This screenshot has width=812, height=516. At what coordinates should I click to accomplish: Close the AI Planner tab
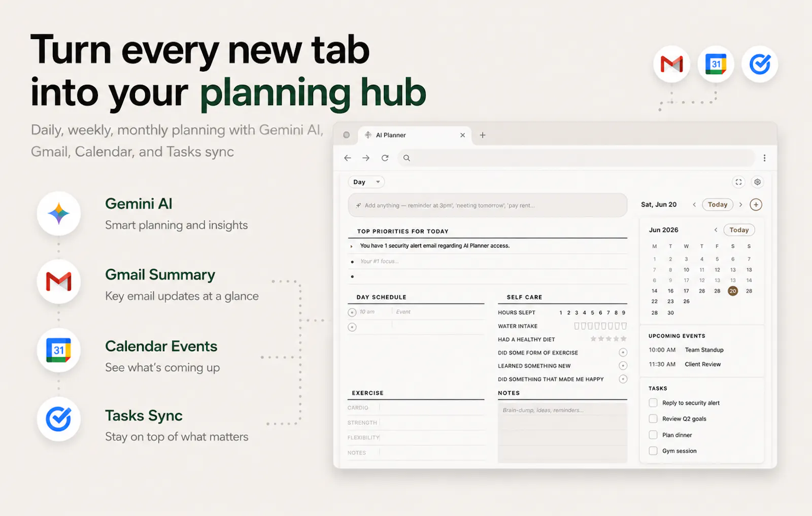pyautogui.click(x=462, y=135)
